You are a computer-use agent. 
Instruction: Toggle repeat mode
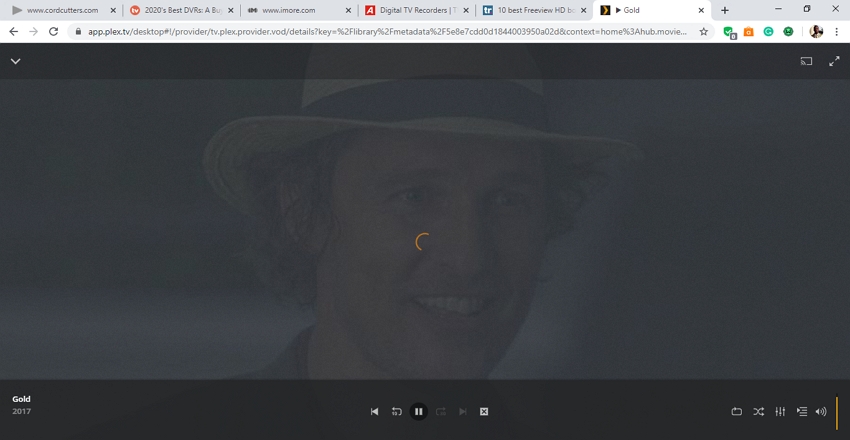[737, 411]
